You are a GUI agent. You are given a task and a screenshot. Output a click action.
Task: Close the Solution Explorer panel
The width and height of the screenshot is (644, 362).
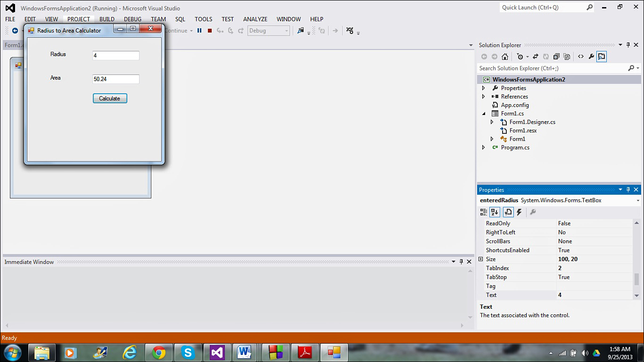click(636, 45)
